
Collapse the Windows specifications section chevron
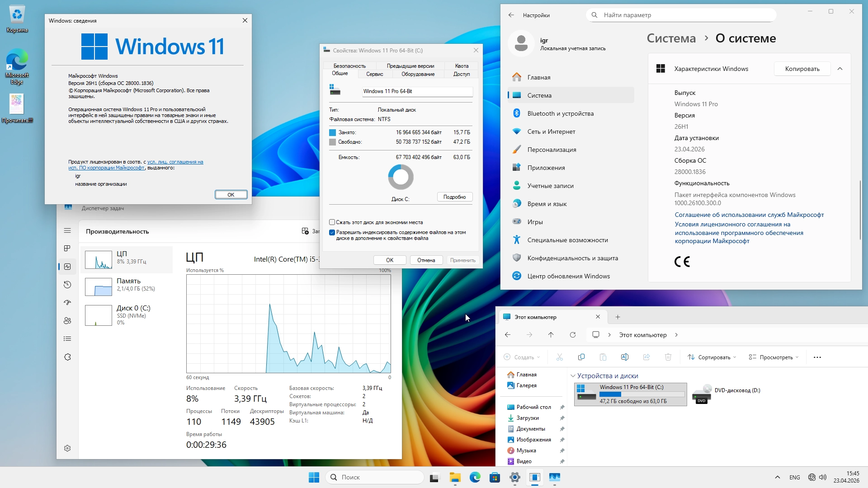(x=840, y=69)
